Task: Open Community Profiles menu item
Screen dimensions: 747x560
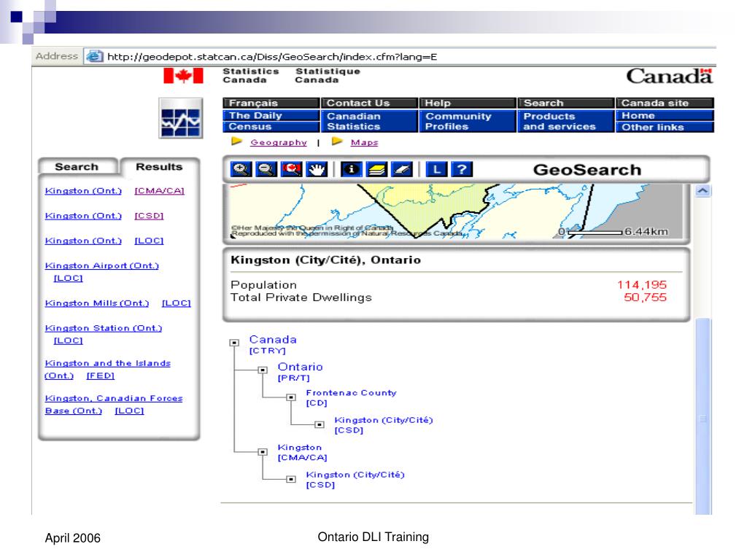Action: coord(468,122)
